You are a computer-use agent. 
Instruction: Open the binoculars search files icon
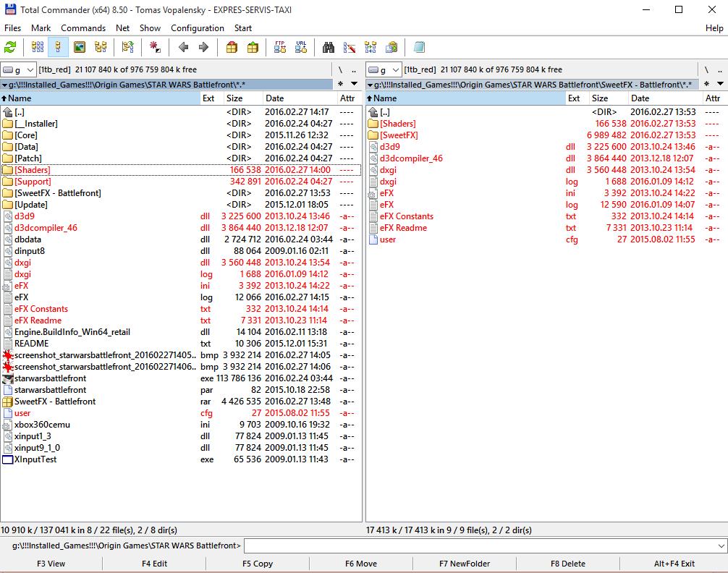tap(329, 47)
